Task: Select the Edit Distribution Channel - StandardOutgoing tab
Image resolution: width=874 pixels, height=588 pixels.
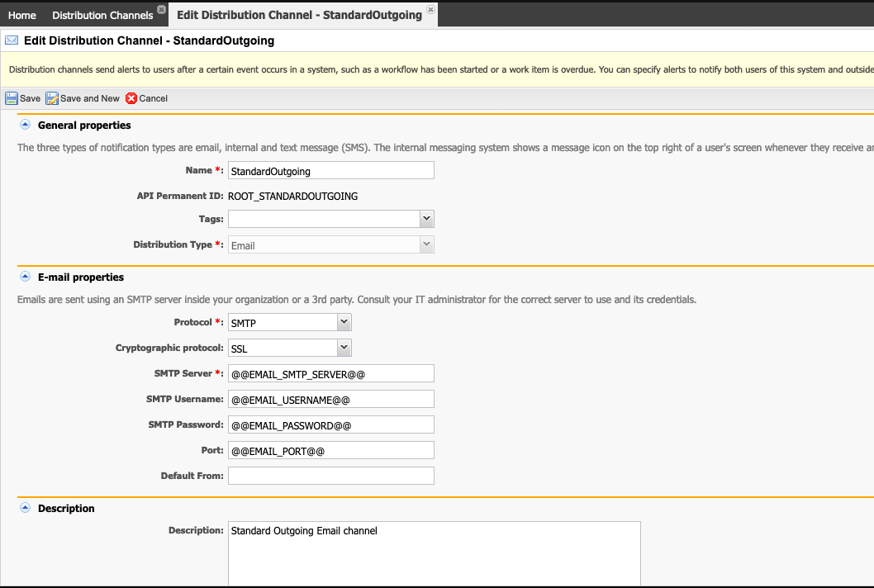Action: coord(299,15)
